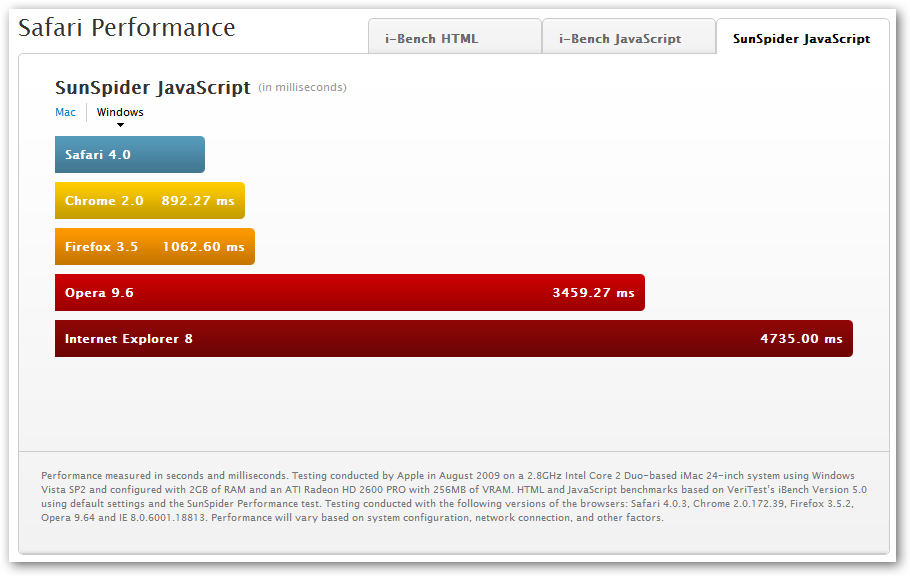Click the Internet Explorer 8 bar

[454, 339]
